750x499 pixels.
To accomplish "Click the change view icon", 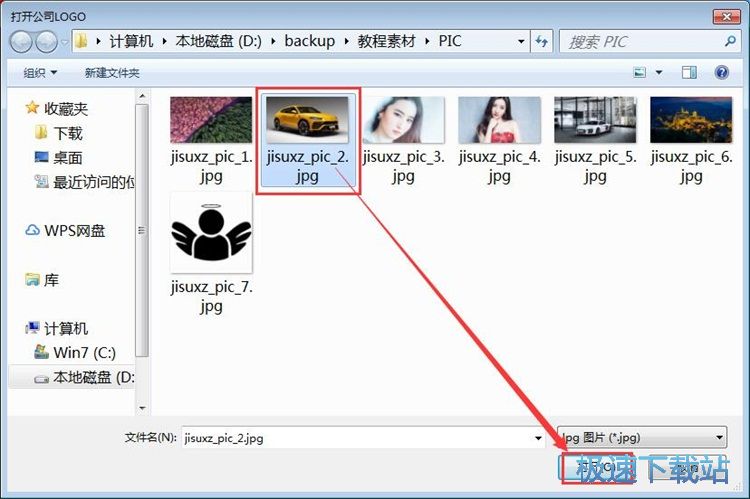I will point(640,73).
